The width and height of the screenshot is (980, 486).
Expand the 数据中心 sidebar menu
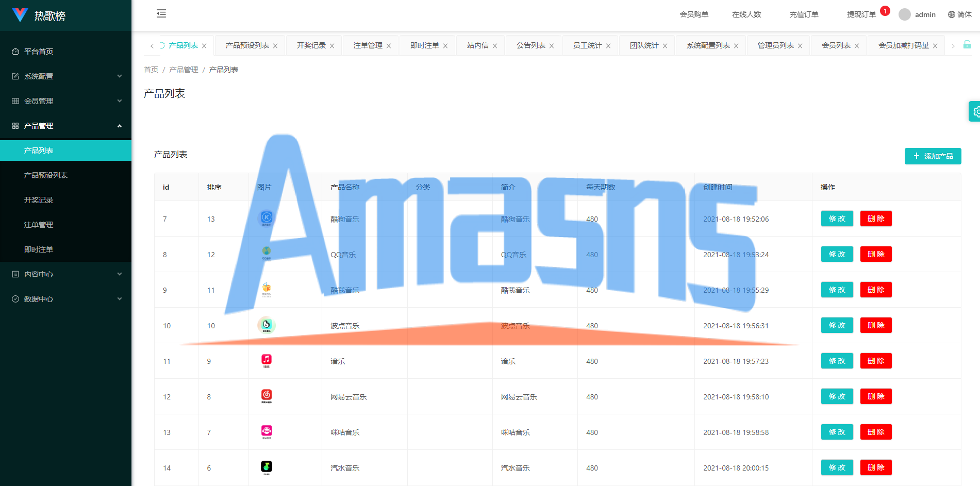(65, 299)
